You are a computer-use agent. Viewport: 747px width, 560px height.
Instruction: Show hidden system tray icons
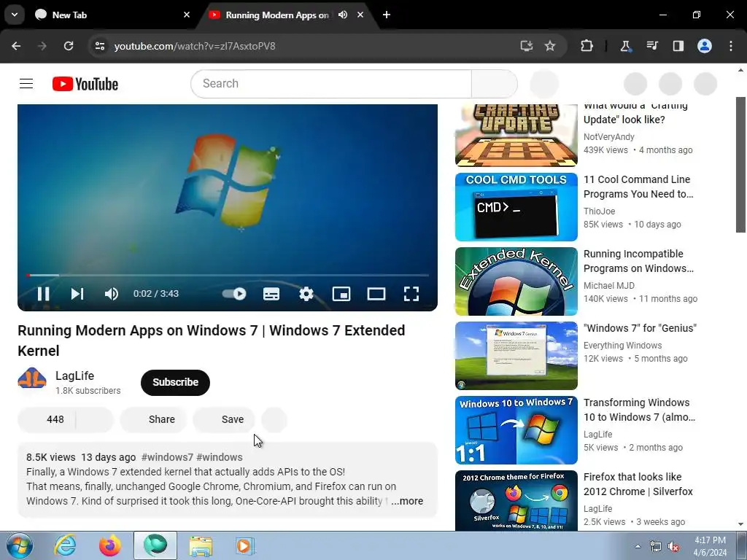pyautogui.click(x=638, y=546)
